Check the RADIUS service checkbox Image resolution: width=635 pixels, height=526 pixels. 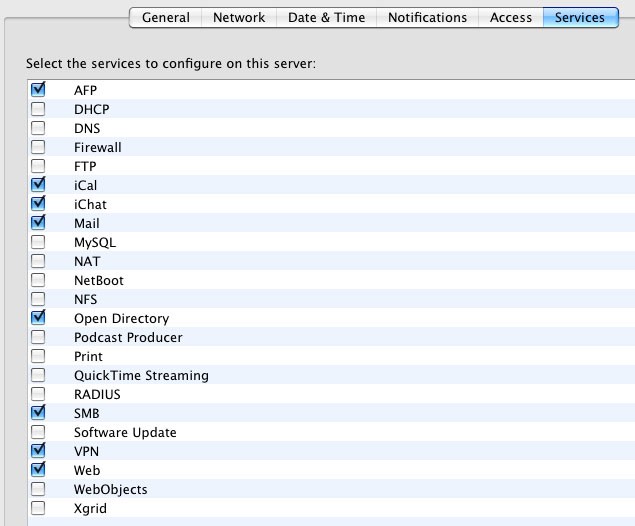[38, 394]
